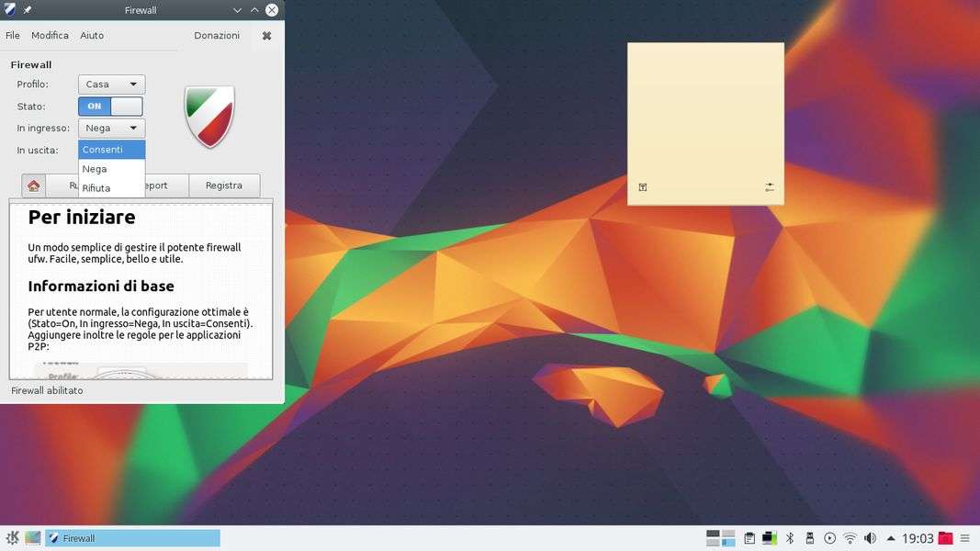Click the Firewall taskbar entry
This screenshot has height=551, width=980.
coord(132,538)
